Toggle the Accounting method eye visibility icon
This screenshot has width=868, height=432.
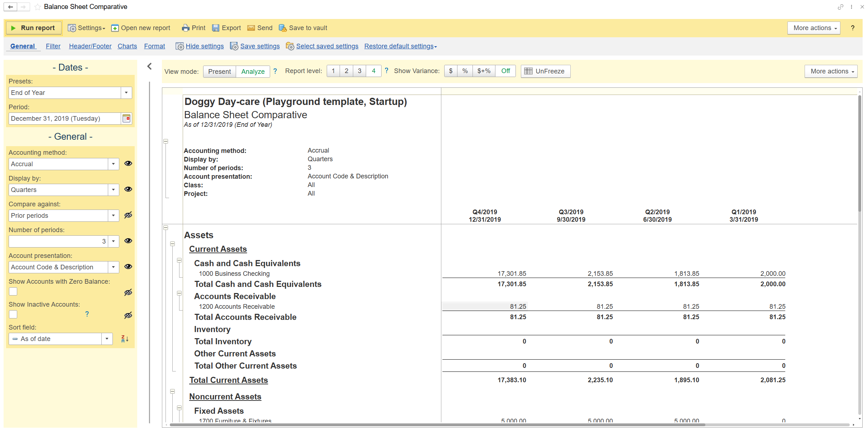pos(128,164)
